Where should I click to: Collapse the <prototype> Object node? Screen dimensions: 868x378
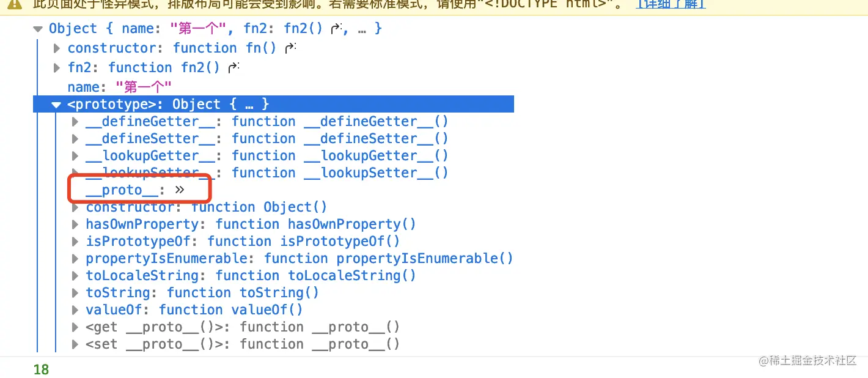[56, 105]
